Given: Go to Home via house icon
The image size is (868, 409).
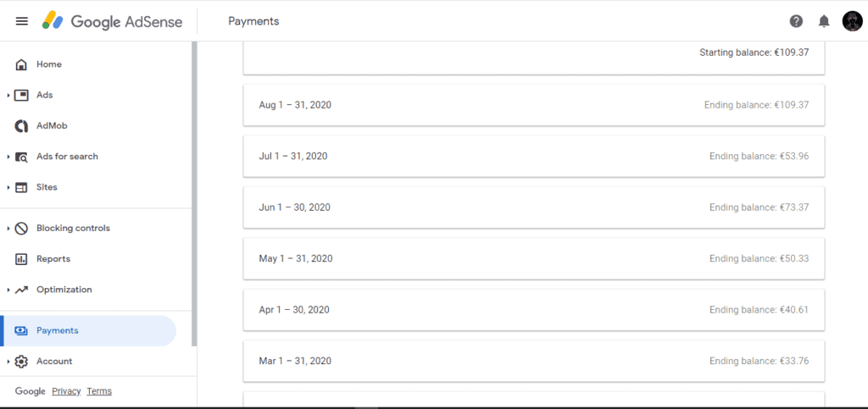Looking at the screenshot, I should point(21,64).
